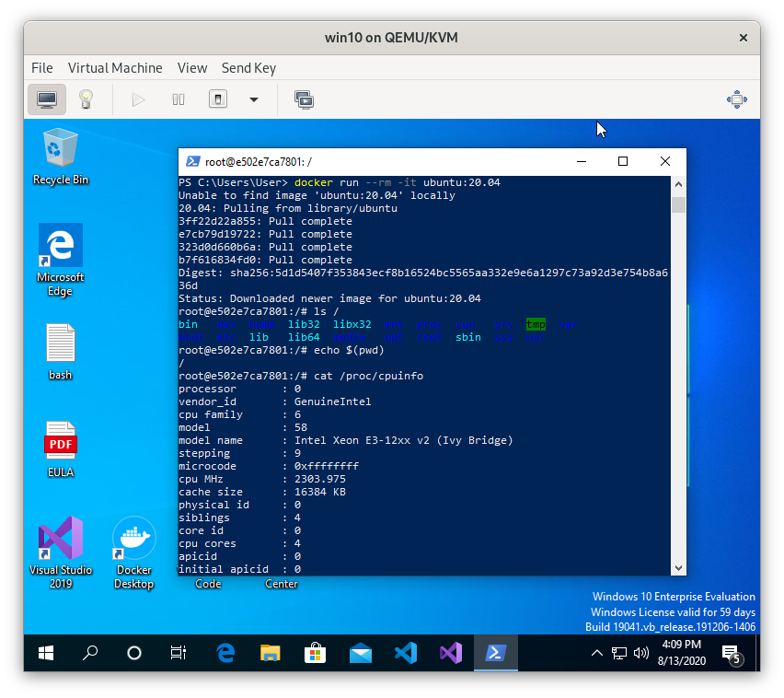
Task: Show hidden tray icons chevron
Action: 597,653
